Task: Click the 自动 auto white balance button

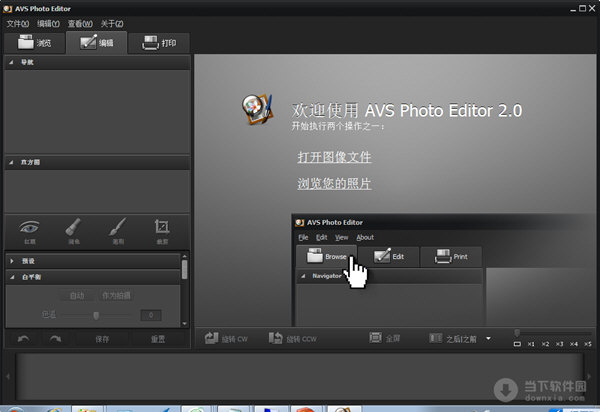Action: coord(77,295)
